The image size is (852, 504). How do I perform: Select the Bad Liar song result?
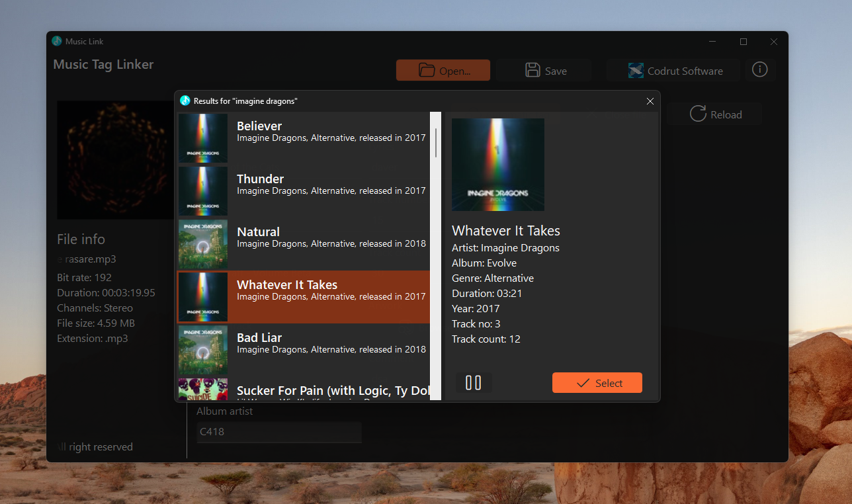point(304,350)
